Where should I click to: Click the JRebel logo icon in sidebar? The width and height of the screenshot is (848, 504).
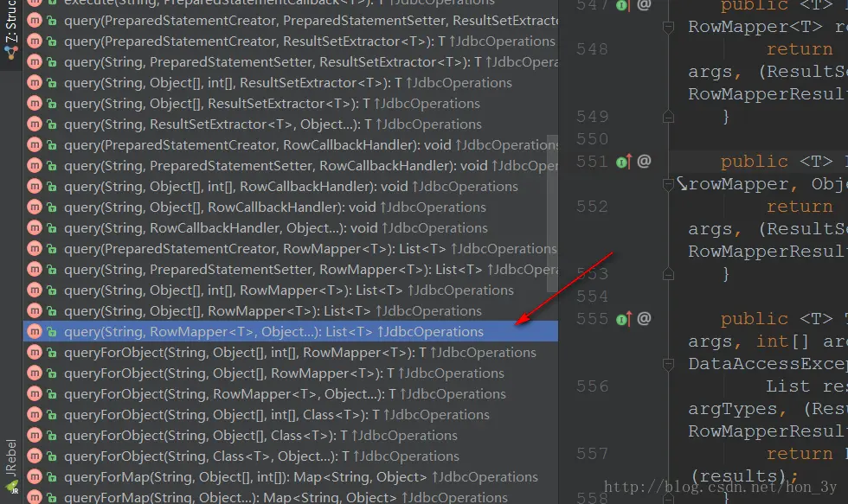(x=12, y=487)
